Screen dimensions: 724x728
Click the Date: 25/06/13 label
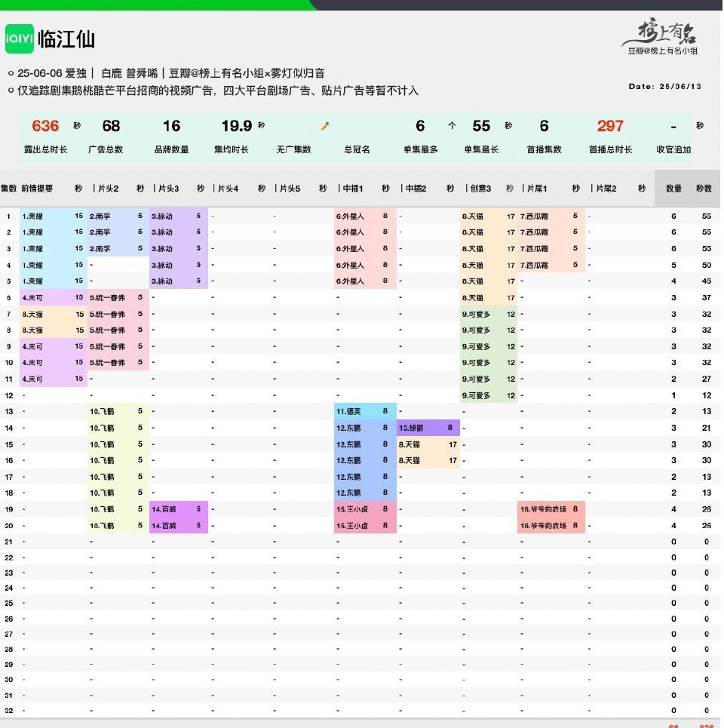point(664,86)
